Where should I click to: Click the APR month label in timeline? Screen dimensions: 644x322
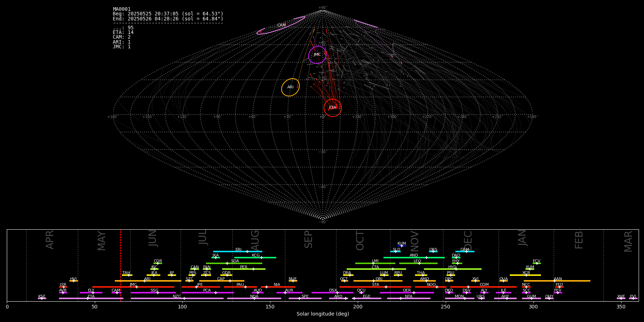[50, 239]
